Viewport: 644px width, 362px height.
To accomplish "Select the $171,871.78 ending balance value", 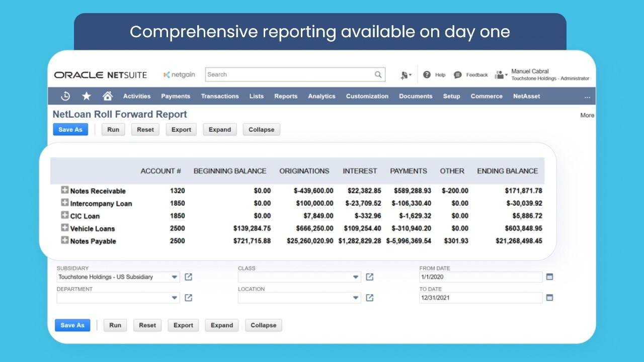I will [523, 191].
